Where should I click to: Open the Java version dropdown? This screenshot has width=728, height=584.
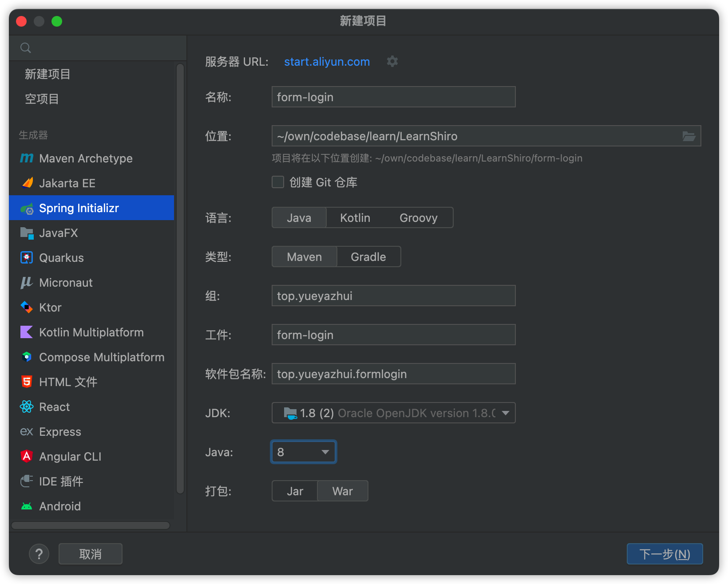304,452
